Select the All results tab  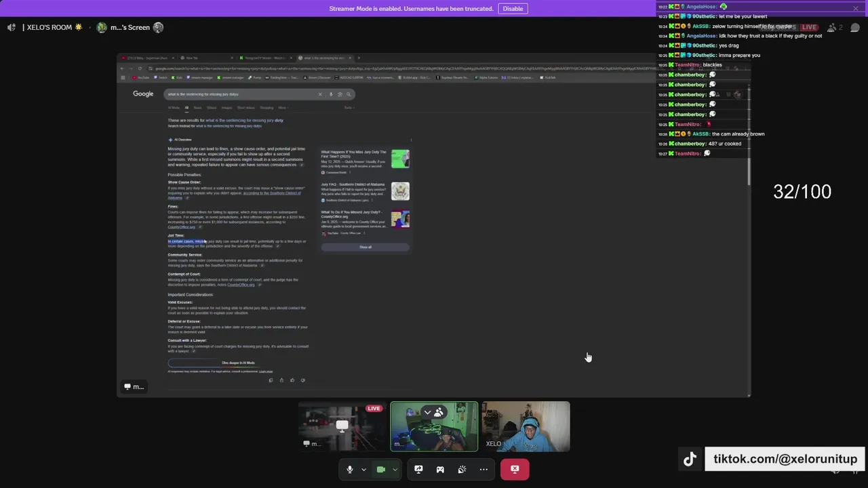(x=186, y=107)
